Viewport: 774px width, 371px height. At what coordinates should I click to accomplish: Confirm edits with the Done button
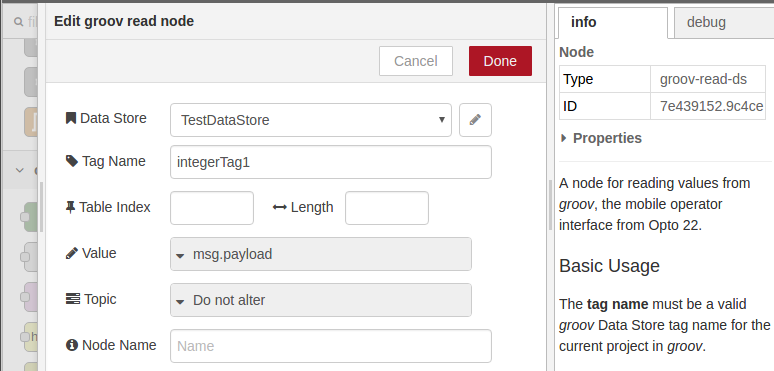pos(500,61)
